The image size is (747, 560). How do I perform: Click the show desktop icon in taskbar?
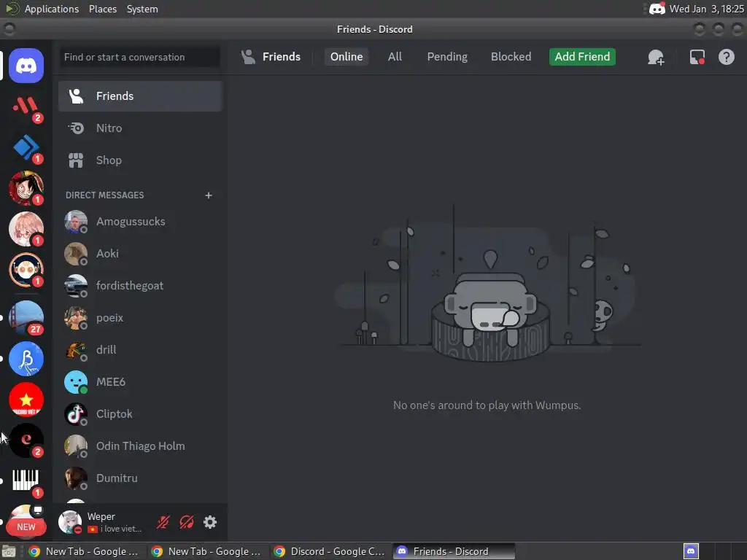9,551
